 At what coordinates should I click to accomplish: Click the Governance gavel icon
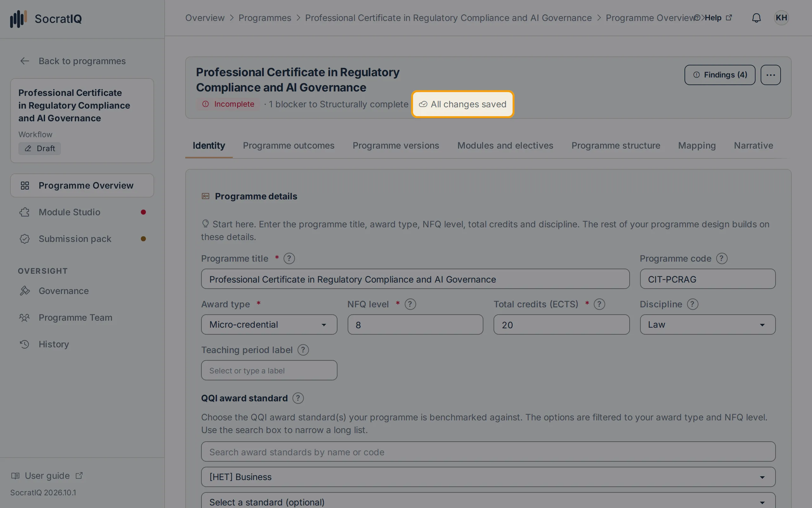[24, 291]
